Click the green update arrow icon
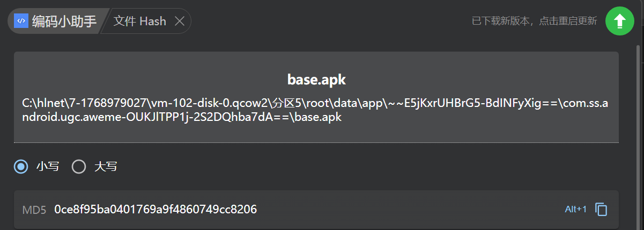Screen dimensions: 644x230 coord(619,21)
